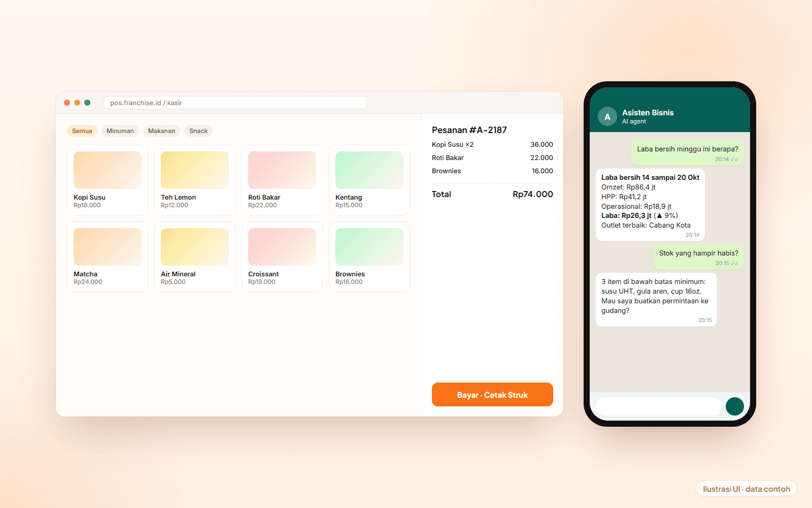Screen dimensions: 812x508
Task: Click the pos.franchise.id address bar
Action: pyautogui.click(x=235, y=103)
